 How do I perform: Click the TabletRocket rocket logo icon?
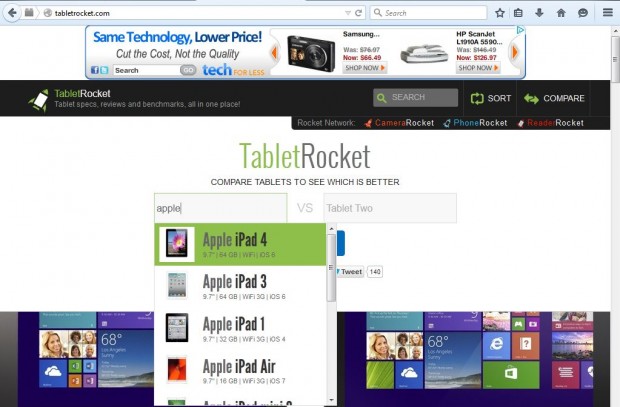[39, 100]
